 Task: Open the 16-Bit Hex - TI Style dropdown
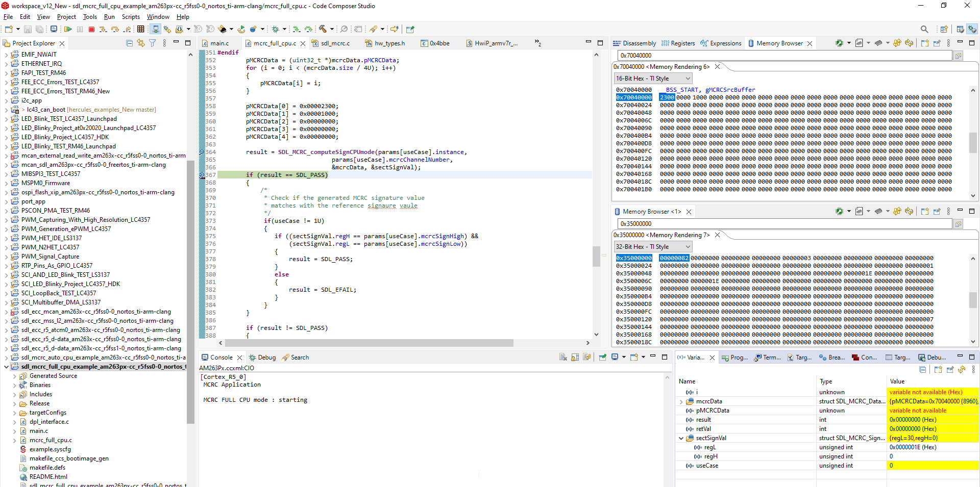tap(653, 79)
